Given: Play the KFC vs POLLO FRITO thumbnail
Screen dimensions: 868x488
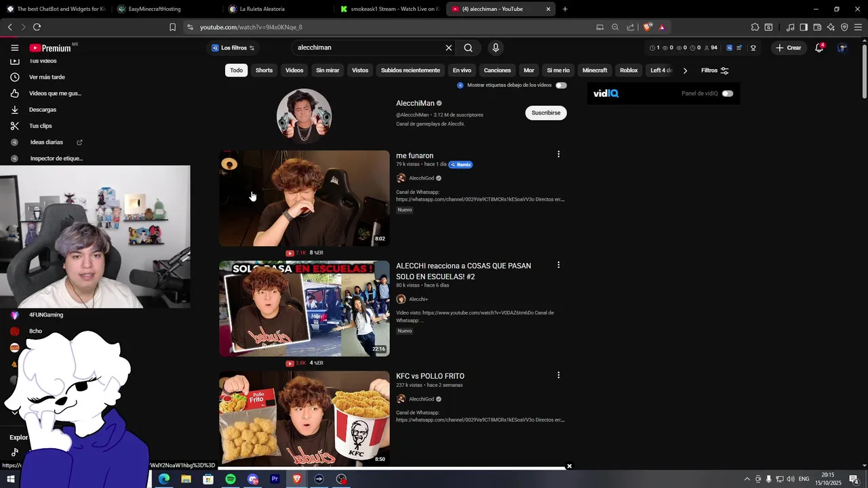Looking at the screenshot, I should tap(304, 418).
